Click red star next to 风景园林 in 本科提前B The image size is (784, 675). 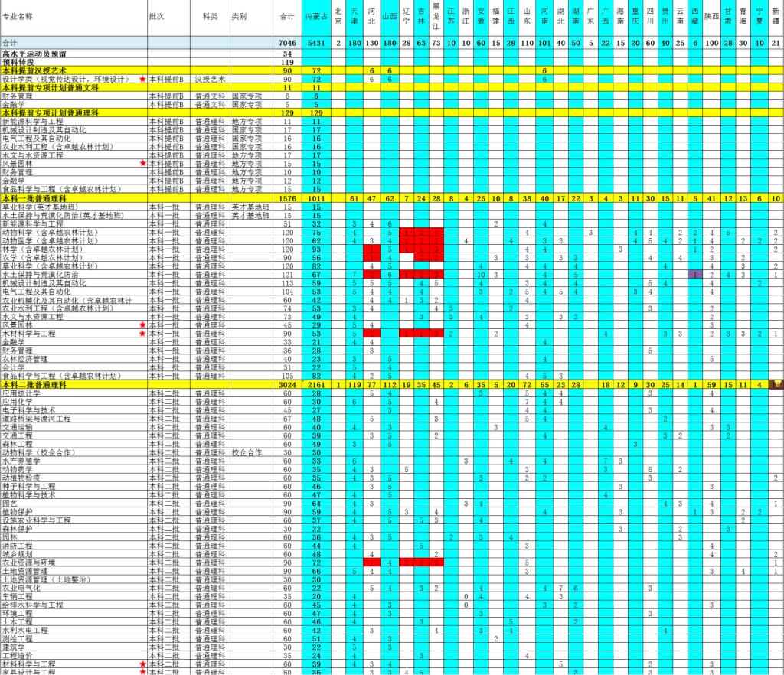point(142,164)
